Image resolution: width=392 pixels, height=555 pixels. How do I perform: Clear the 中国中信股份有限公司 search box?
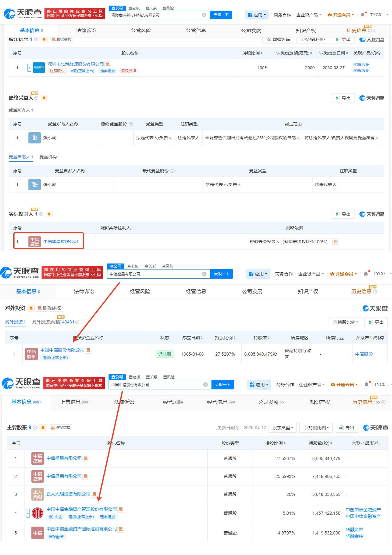(x=205, y=385)
